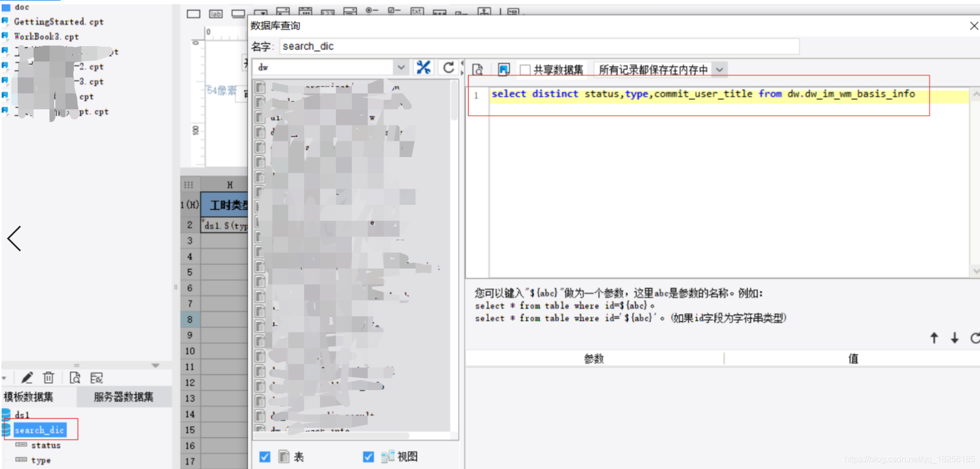
Task: Click the blue save icon beside preview
Action: pyautogui.click(x=503, y=70)
